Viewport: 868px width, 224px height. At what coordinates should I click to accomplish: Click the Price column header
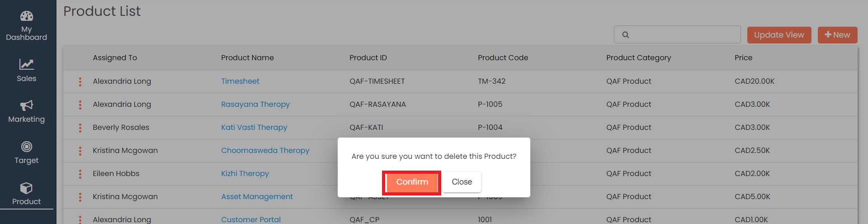(743, 58)
